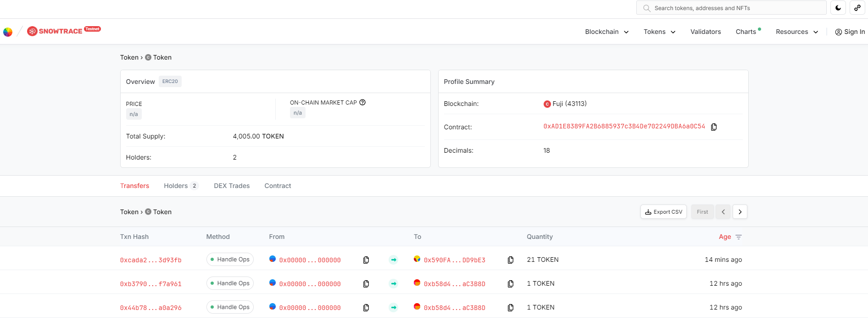This screenshot has width=868, height=321.
Task: Click the transfer arrow icon in the 0xcada2 row
Action: click(x=394, y=260)
